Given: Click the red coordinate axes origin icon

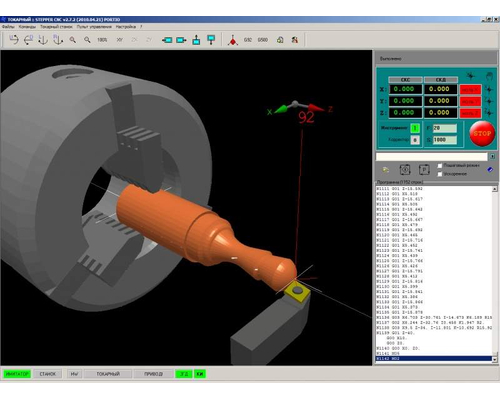Looking at the screenshot, I should click(233, 40).
